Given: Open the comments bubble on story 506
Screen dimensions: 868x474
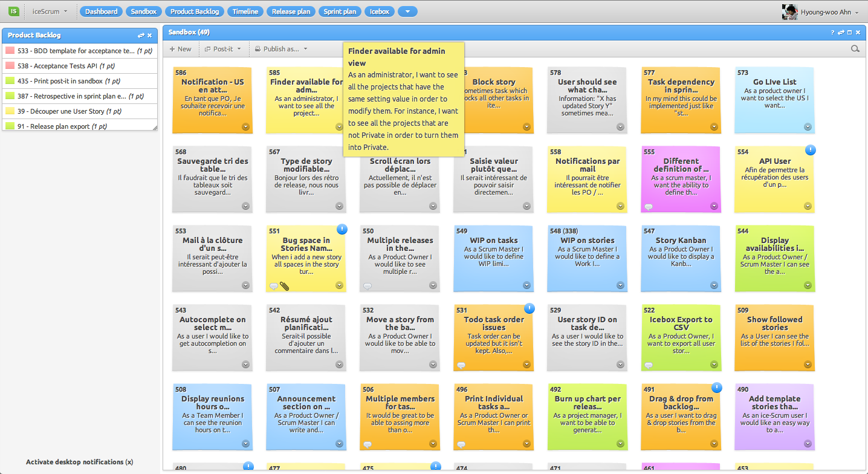Looking at the screenshot, I should point(368,444).
